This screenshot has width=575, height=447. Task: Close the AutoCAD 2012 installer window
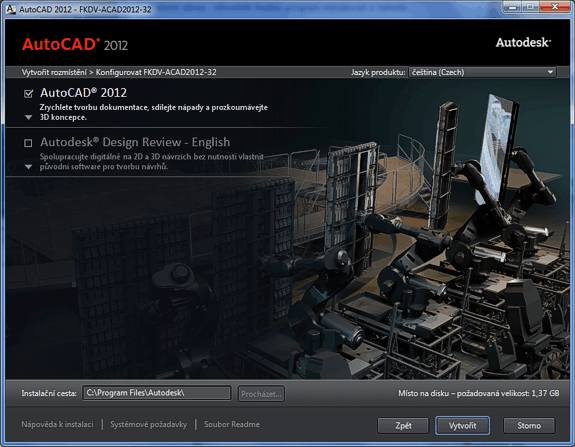[x=556, y=7]
